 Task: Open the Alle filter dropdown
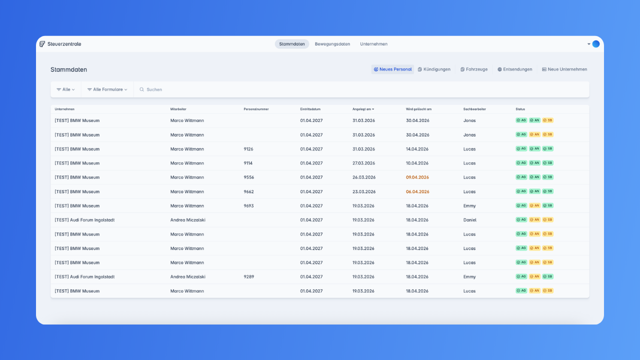66,89
